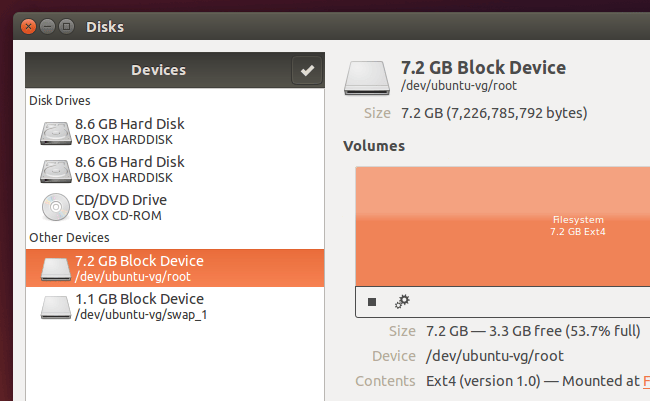This screenshot has height=401, width=650.
Task: Click the large drive icon in the details header
Action: point(367,78)
